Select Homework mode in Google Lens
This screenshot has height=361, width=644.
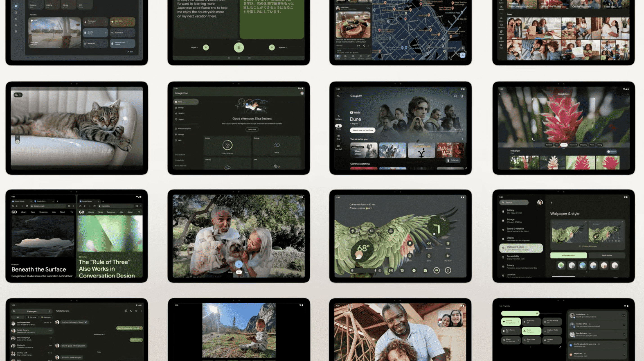tap(573, 145)
